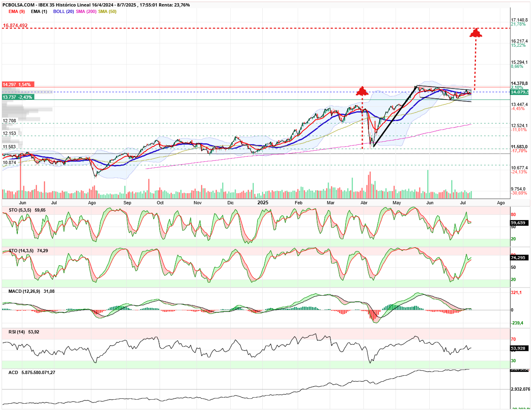Click the 74,295 stochastic value tag

(518, 258)
